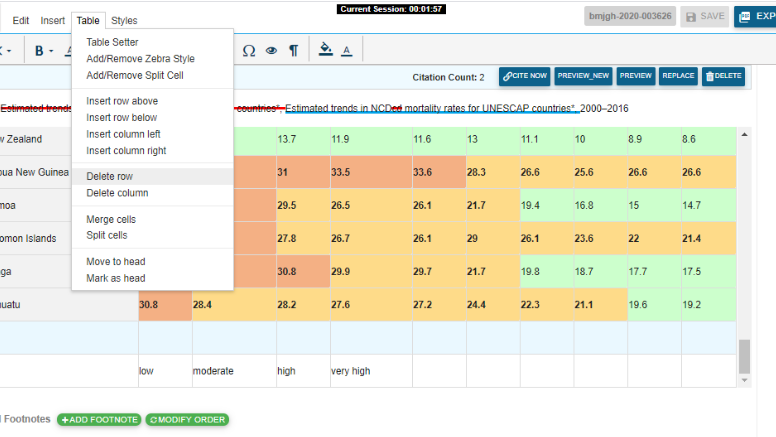Click cell 28.3 in Papua New Guinea row
The image size is (776, 437).
pos(493,172)
